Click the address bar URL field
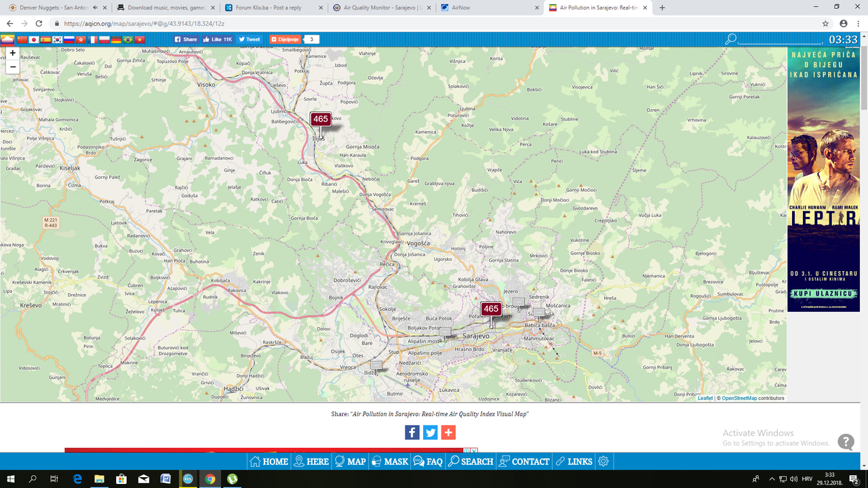 coord(434,23)
